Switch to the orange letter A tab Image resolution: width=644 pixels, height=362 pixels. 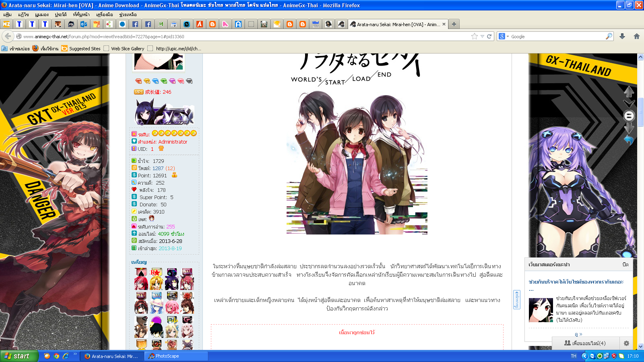point(199,24)
